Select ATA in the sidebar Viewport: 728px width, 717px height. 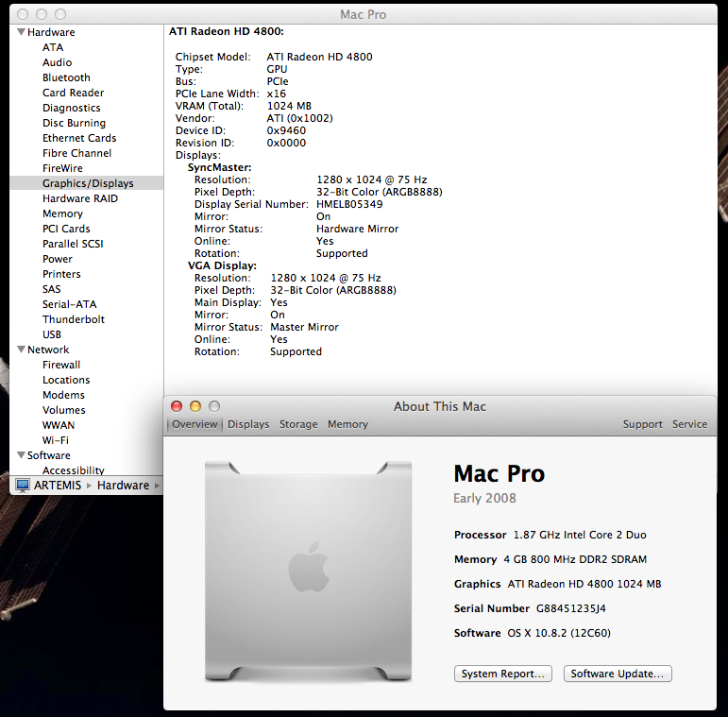pos(53,47)
